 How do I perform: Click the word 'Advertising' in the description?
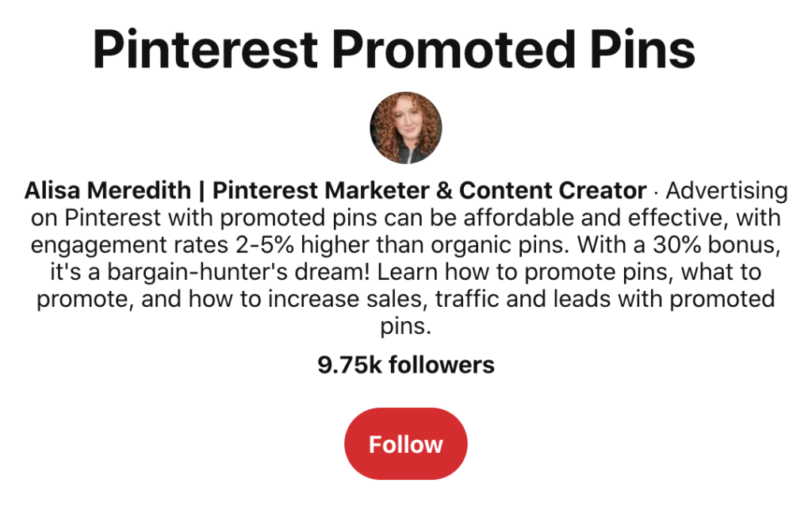pyautogui.click(x=726, y=191)
